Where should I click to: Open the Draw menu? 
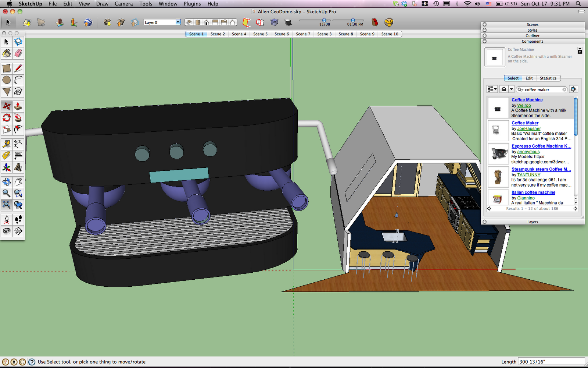tap(102, 4)
